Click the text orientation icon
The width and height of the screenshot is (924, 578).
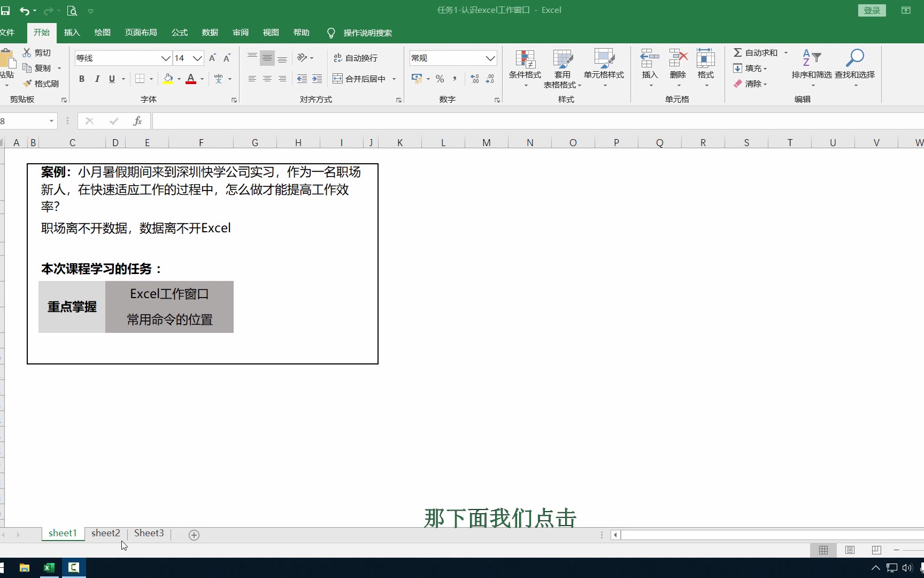pyautogui.click(x=302, y=58)
